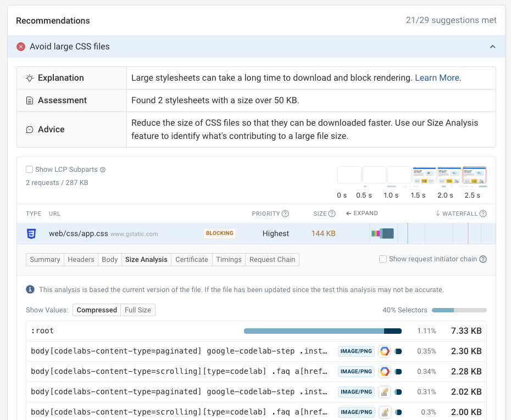Click the Google Cloud icon in the 2.30 KB row
The image size is (511, 420).
coord(385,351)
